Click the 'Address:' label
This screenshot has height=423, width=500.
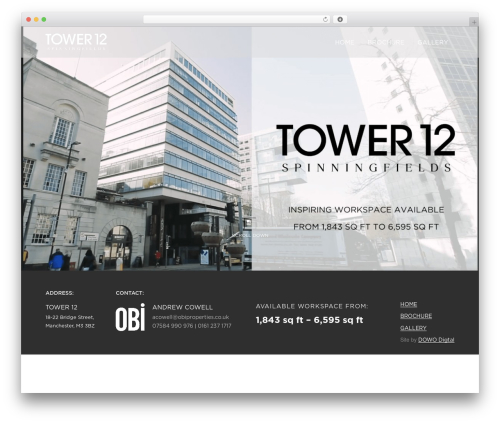(x=60, y=293)
